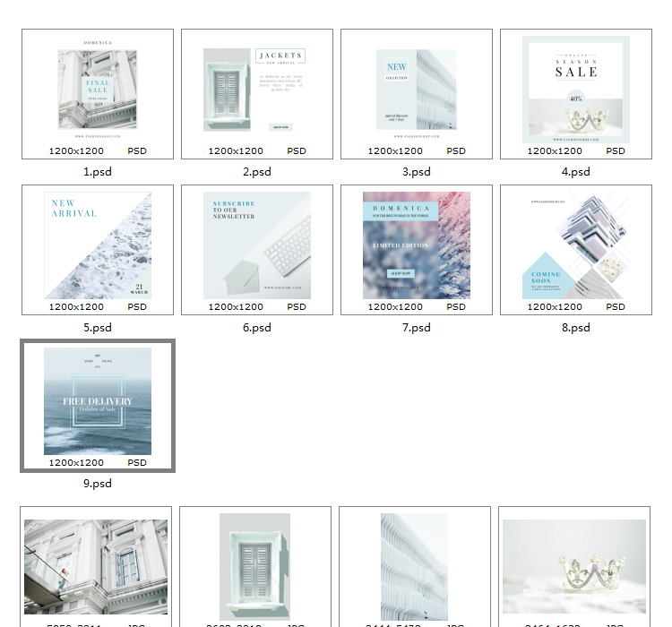Click the 4.psd file name label
672x627 pixels.
click(x=576, y=172)
